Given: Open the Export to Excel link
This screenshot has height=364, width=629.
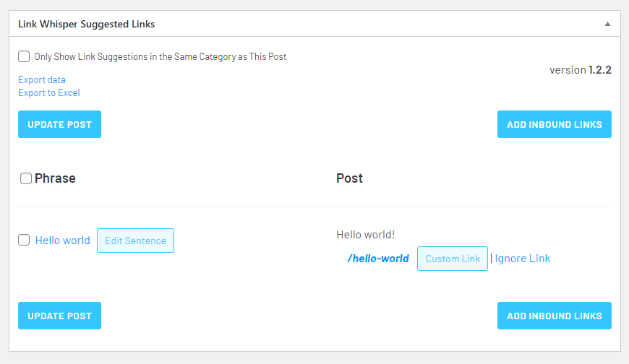Looking at the screenshot, I should pos(49,92).
